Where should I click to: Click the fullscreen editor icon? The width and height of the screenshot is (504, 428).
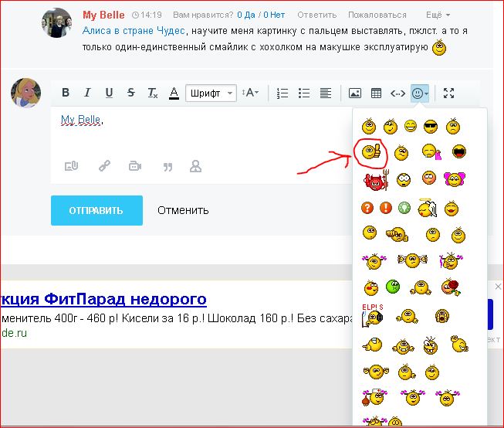(448, 93)
